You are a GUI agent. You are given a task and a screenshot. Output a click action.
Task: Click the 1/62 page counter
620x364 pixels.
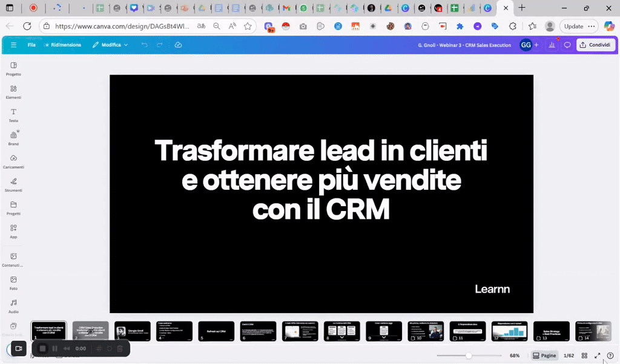point(569,356)
